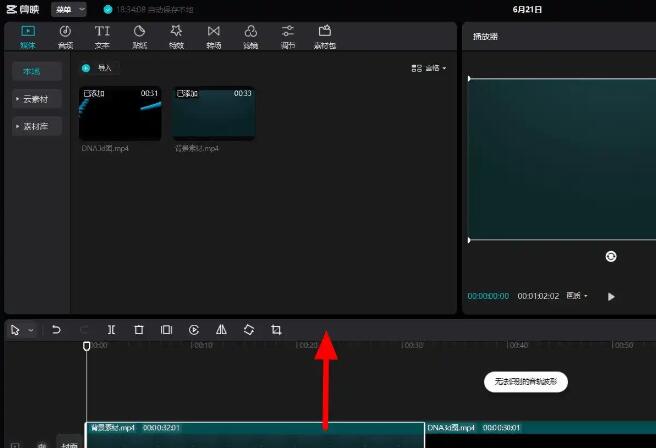Expand the material library (素材库) section
This screenshot has width=656, height=448.
tap(37, 127)
